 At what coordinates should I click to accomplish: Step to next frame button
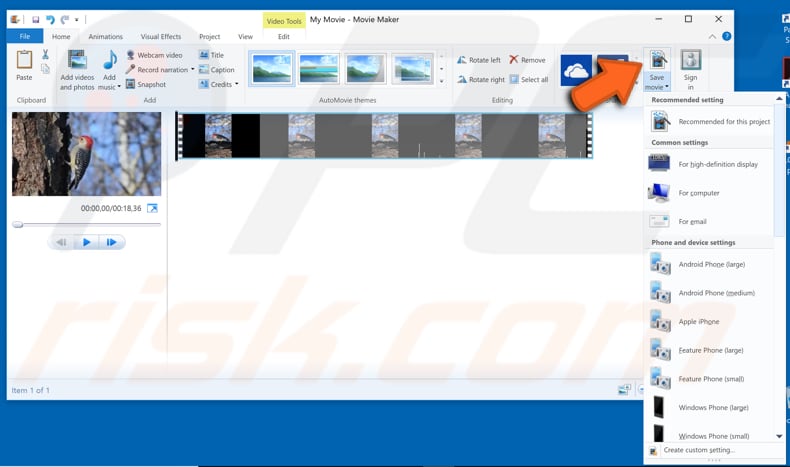coord(111,242)
